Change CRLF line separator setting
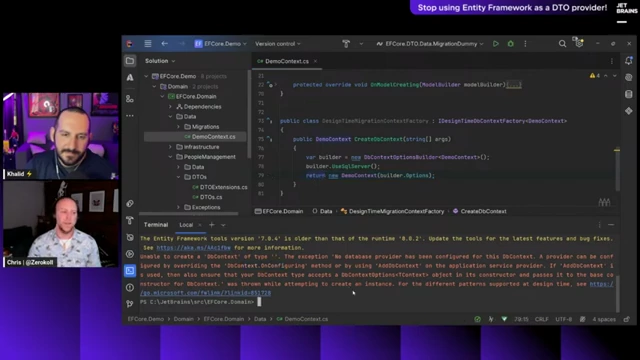 pos(542,319)
